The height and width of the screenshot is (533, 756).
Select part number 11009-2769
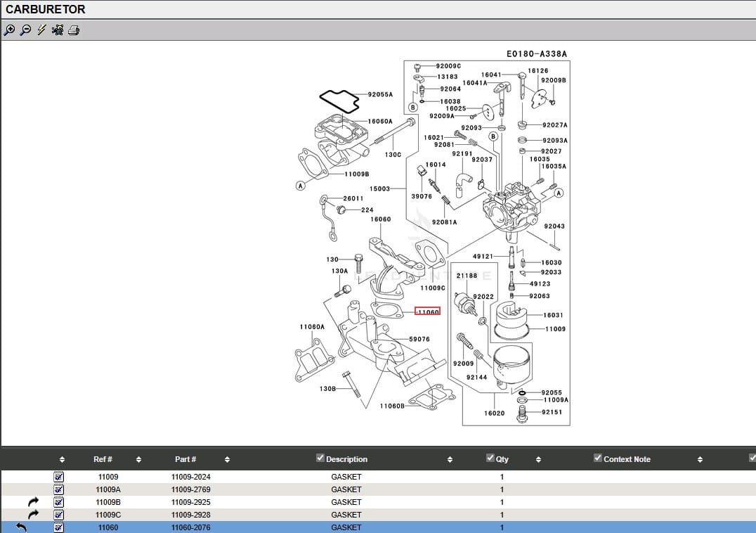click(x=190, y=489)
